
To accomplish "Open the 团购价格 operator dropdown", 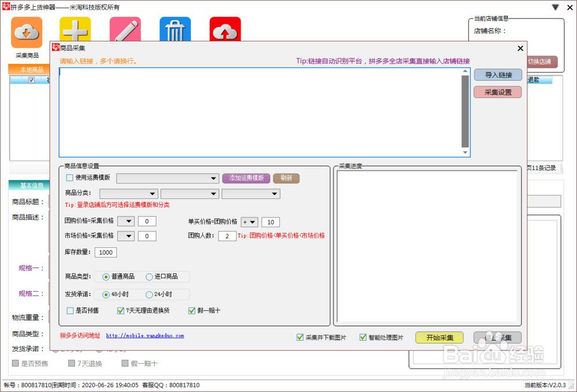I will [126, 221].
